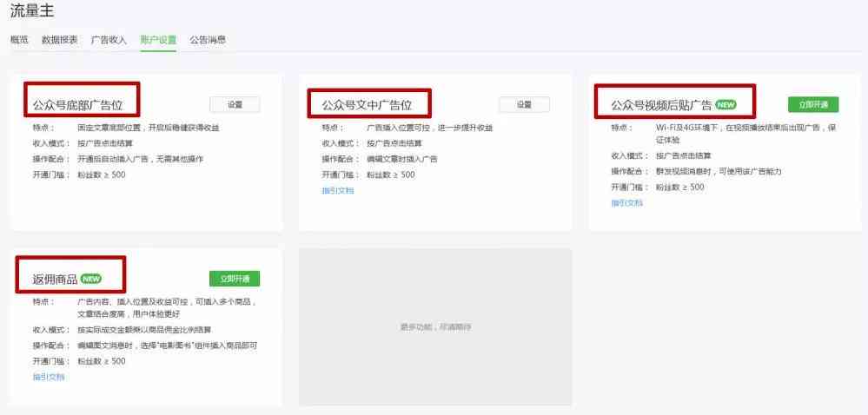Screen dimensions: 868x415
Task: Click NEW badge beside 公众号视频后贴广告
Action: (x=726, y=104)
